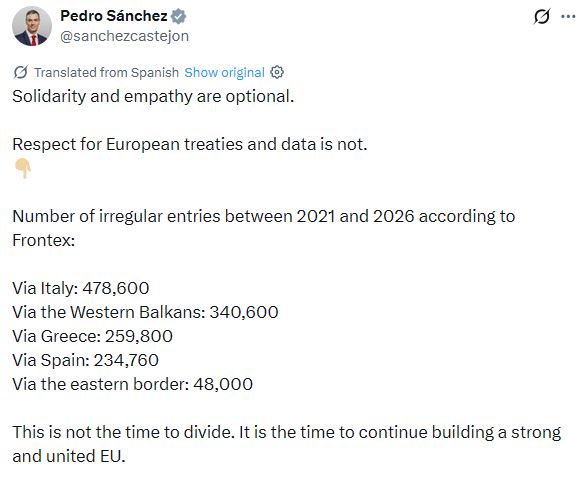Click the Via Greece: 259,800 line
The height and width of the screenshot is (477, 587).
pyautogui.click(x=92, y=336)
